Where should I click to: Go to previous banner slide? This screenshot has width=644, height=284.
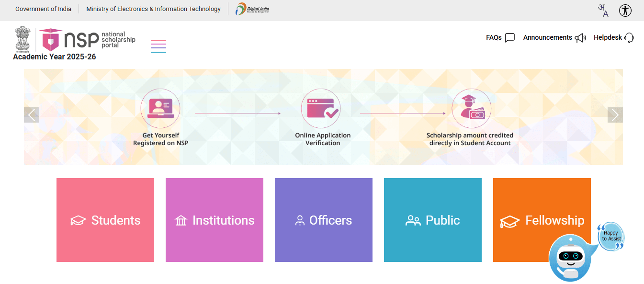pos(32,115)
